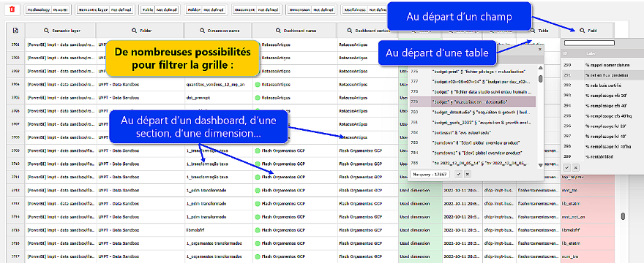Select item 776 "budget print" in table list
Screen dimensions: 644x263
tap(472, 71)
